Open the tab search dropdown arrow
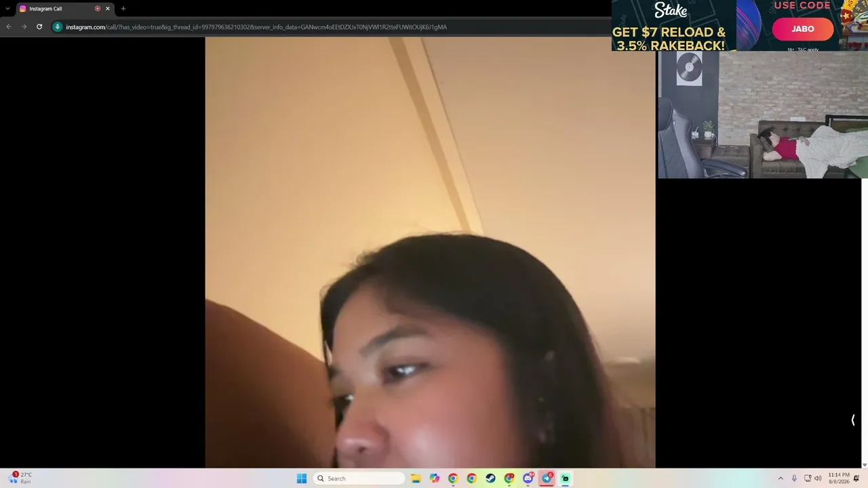This screenshot has height=488, width=868. click(7, 9)
